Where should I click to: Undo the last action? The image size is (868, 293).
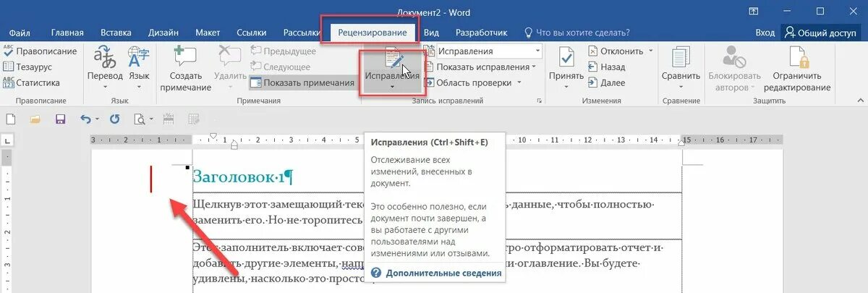pos(85,119)
